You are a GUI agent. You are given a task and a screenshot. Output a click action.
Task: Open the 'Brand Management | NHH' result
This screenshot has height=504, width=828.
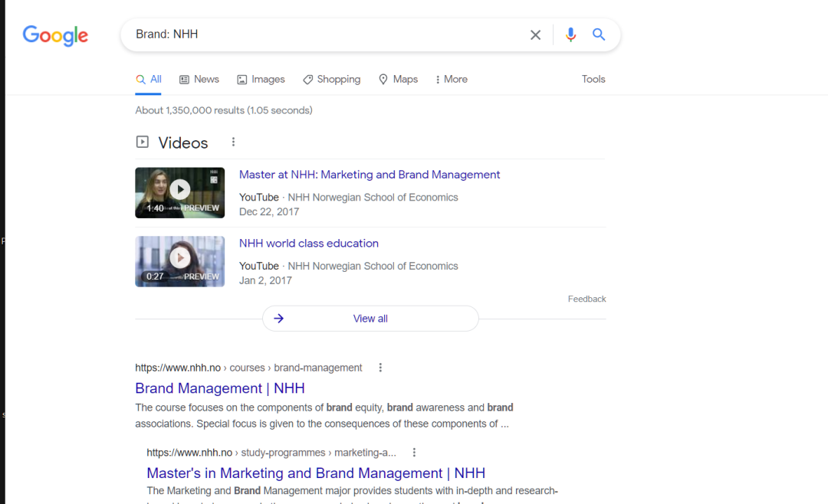point(220,388)
